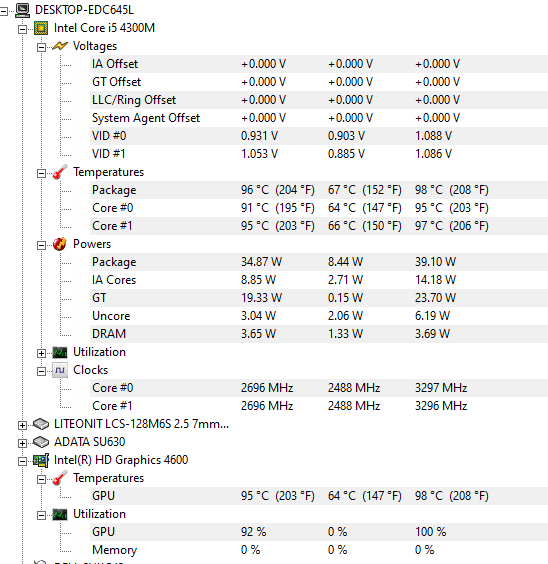
Task: Collapse the GPU Temperatures section
Action: point(41,479)
